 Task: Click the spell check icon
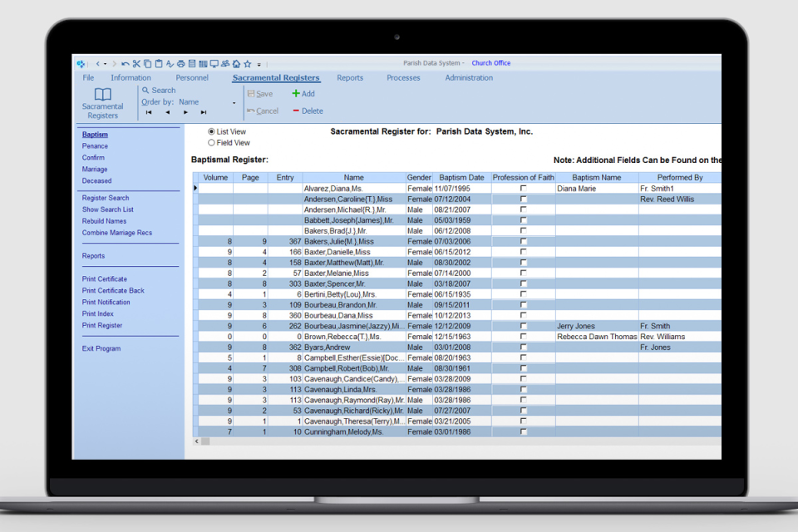[x=170, y=64]
